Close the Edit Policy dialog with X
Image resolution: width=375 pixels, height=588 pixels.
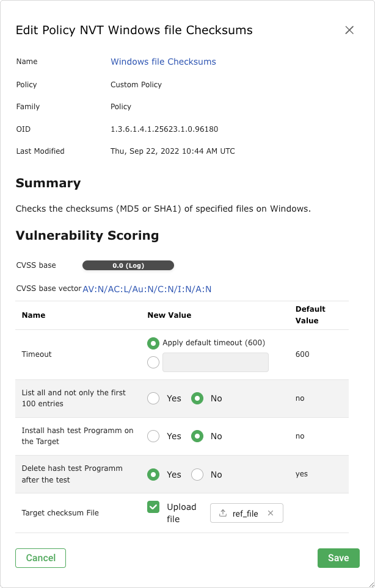click(x=349, y=30)
